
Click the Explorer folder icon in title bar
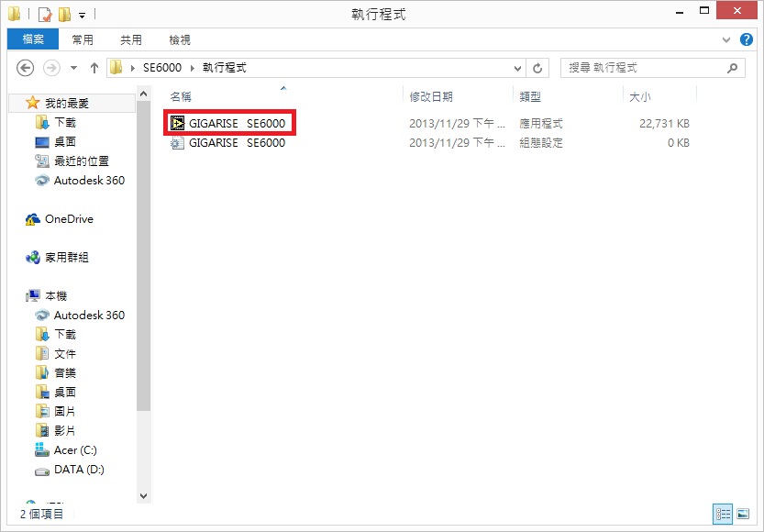click(x=14, y=14)
